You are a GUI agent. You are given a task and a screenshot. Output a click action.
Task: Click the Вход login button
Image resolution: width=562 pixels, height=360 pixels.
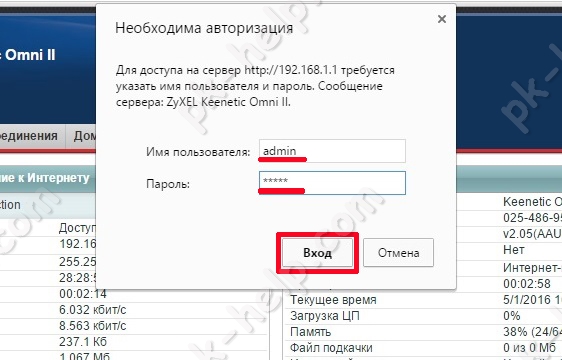(x=317, y=253)
